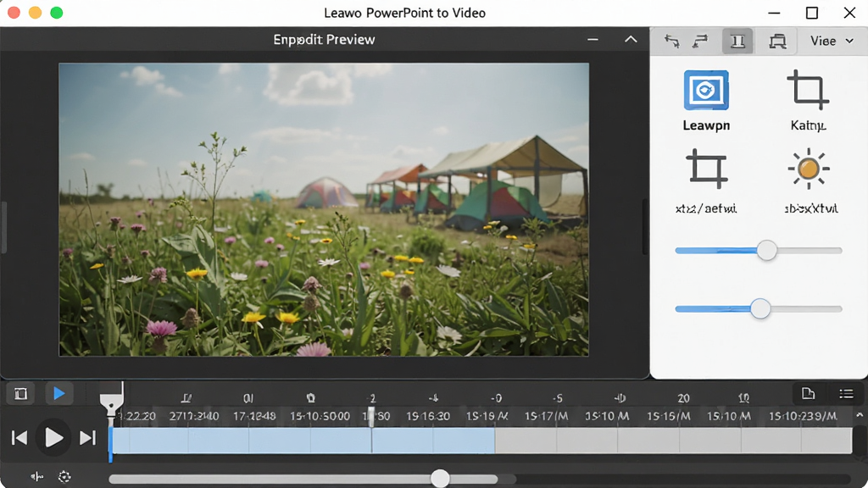The image size is (868, 488).
Task: Click timeline label 17:12:48
Action: (x=254, y=416)
